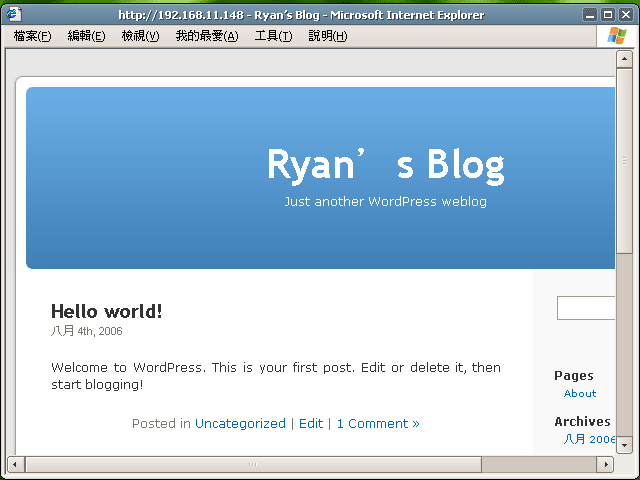640x480 pixels.
Task: Click the vertical scrollbar thumb
Action: [624, 161]
